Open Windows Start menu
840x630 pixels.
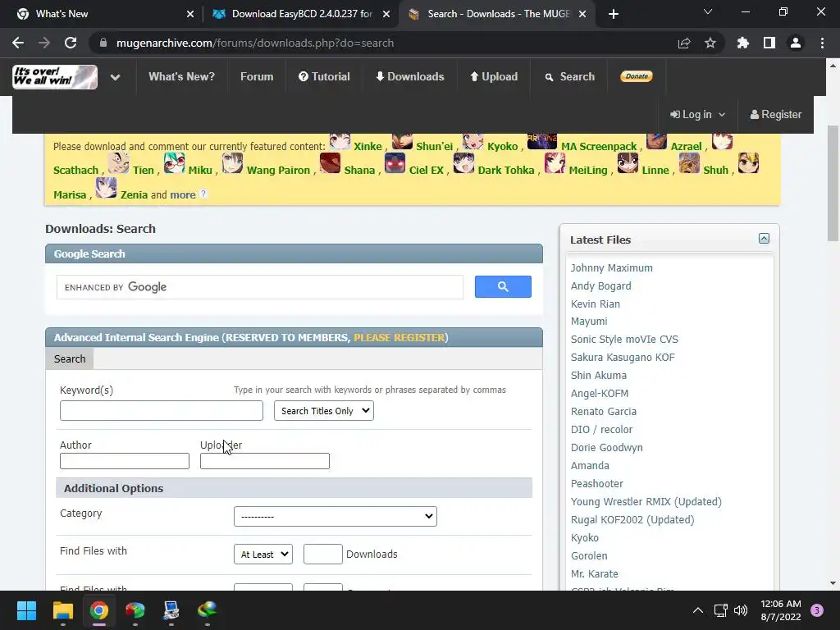pyautogui.click(x=26, y=610)
